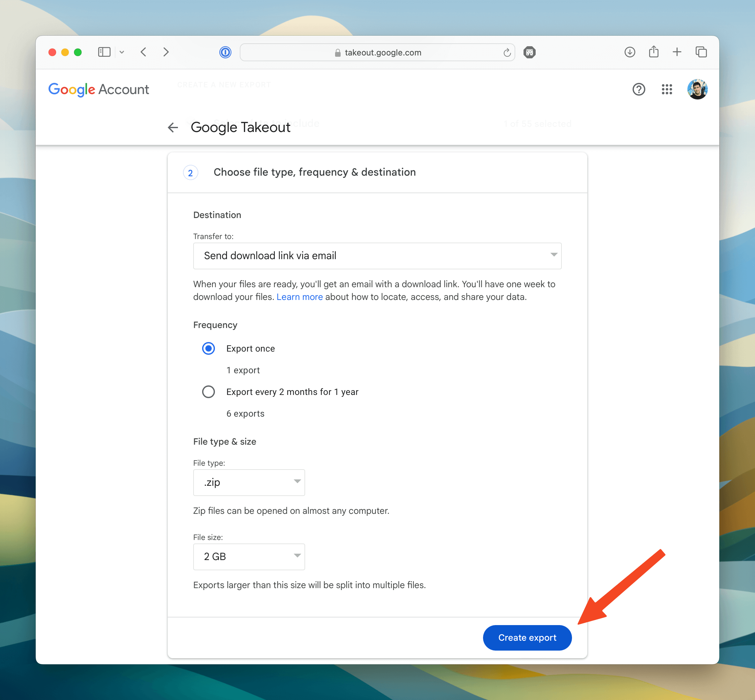Screen dimensions: 755x700
Task: Click the ad blocker extension icon beside the address bar
Action: click(529, 52)
